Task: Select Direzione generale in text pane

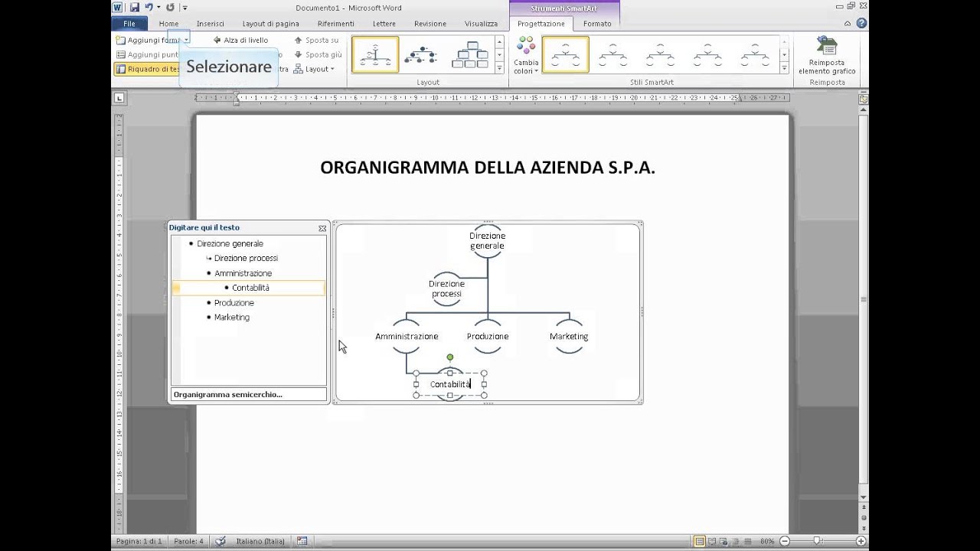Action: [230, 243]
